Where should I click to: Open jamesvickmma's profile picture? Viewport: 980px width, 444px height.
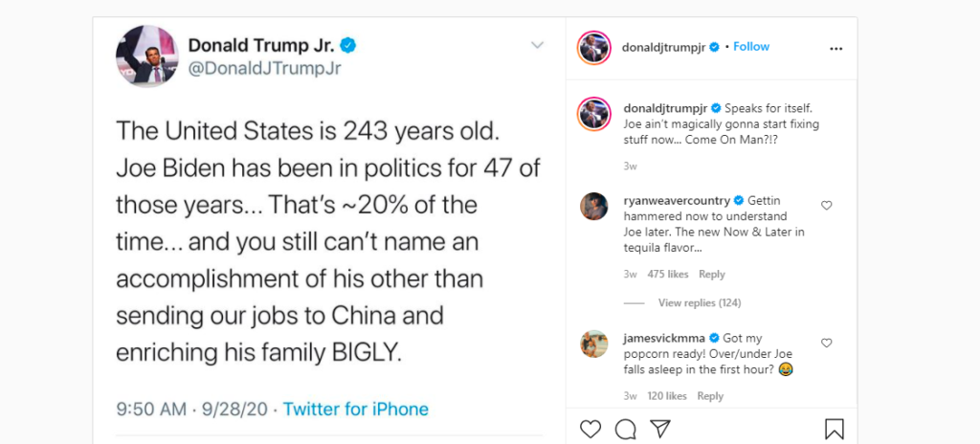pos(593,343)
